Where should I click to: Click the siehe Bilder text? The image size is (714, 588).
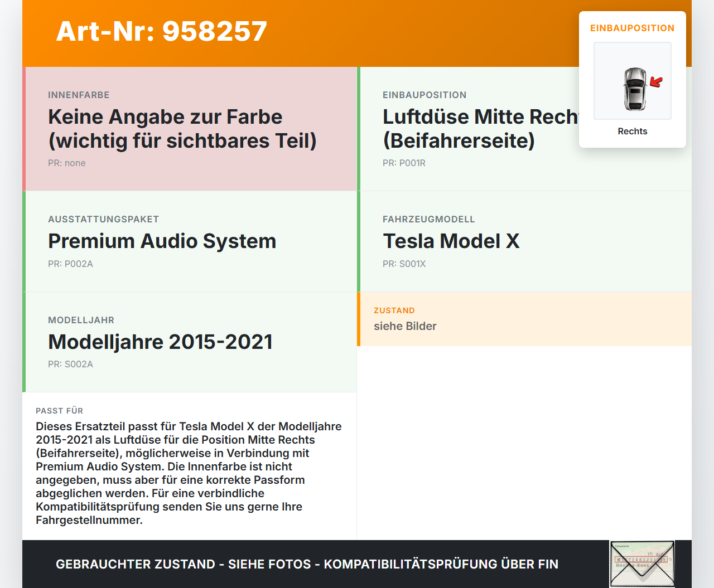(405, 326)
